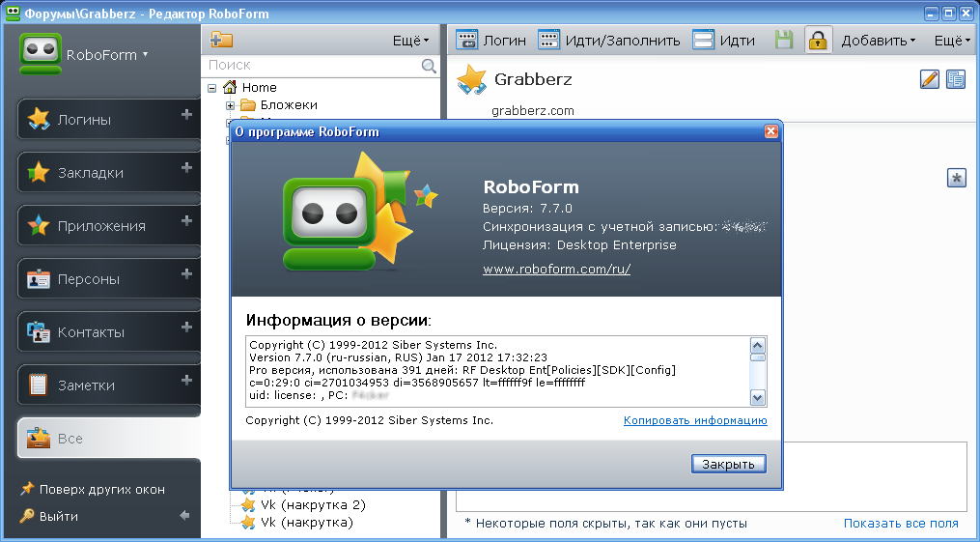Click the Поиск search field
This screenshot has height=542, width=980.
[x=313, y=65]
